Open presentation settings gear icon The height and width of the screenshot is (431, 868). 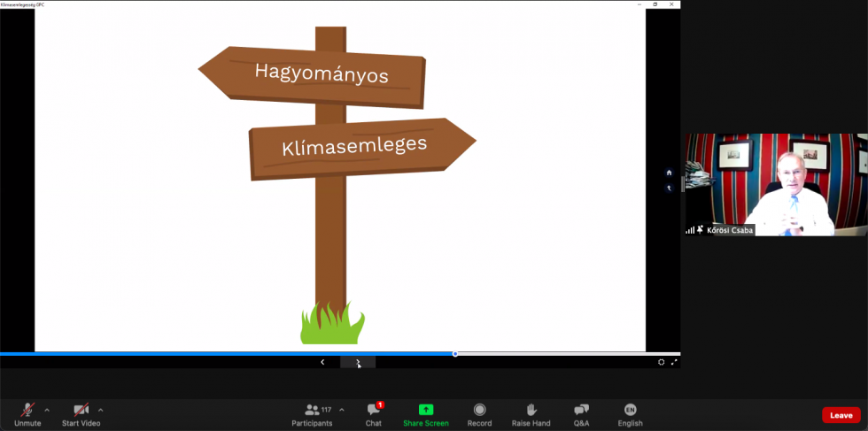(x=661, y=362)
